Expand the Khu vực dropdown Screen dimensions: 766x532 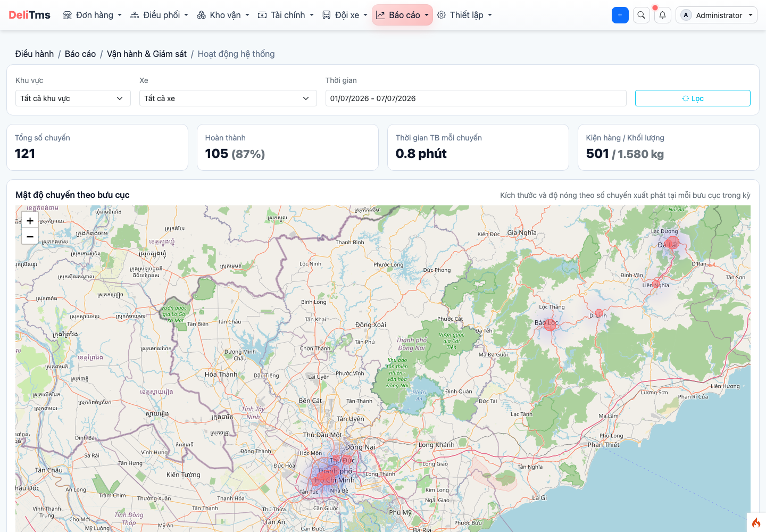(x=73, y=98)
